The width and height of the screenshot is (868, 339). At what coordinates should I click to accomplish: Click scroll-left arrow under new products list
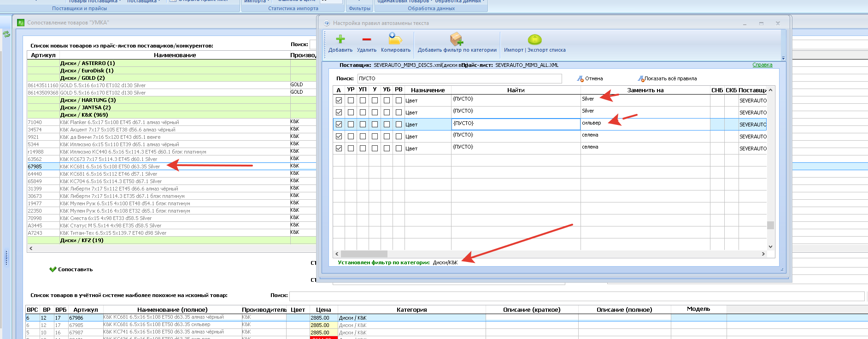(31, 248)
